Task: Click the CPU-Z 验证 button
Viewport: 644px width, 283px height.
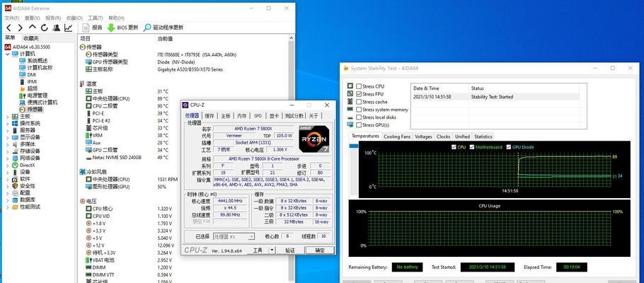Action: pos(290,250)
